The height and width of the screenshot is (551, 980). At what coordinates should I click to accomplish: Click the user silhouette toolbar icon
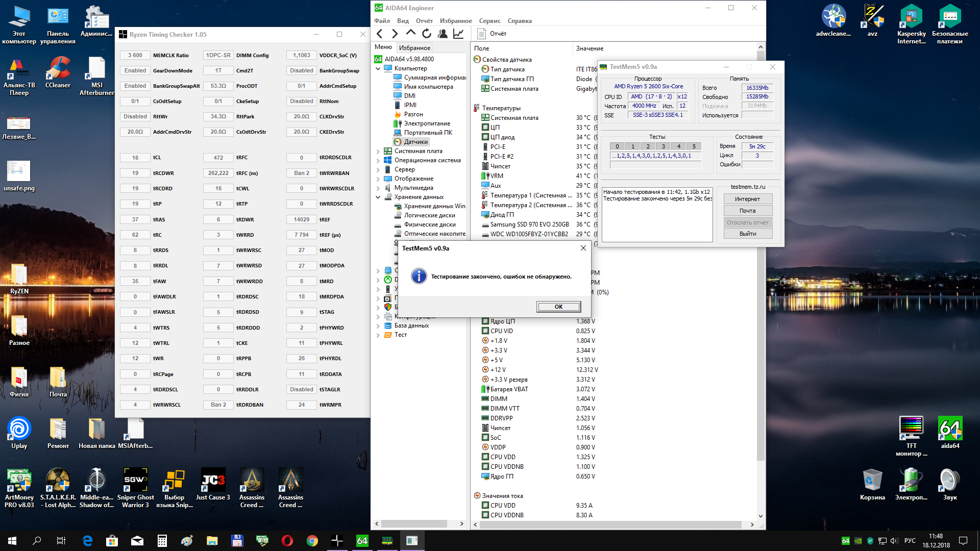443,34
